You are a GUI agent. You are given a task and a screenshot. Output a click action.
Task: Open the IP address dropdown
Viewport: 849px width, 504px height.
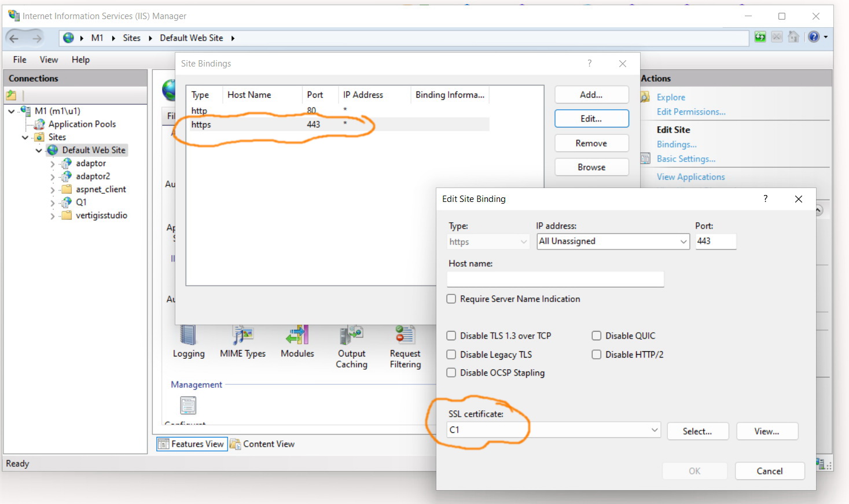[x=684, y=241]
